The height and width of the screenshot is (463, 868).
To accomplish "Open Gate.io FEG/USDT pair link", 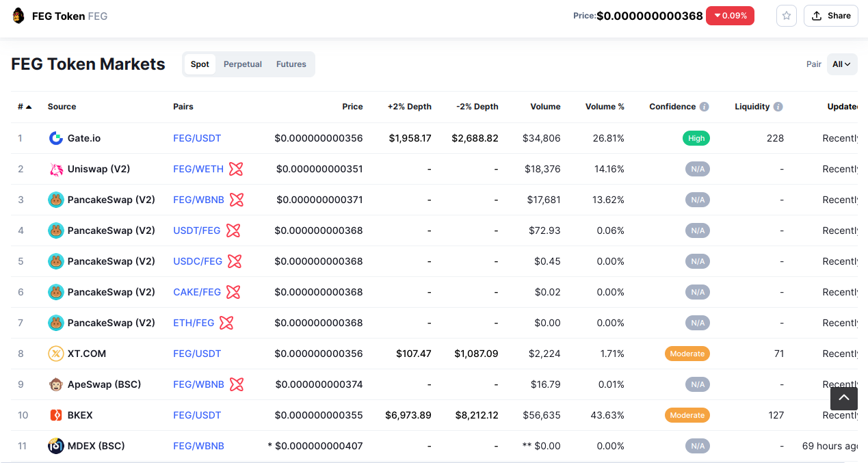I will [x=197, y=138].
